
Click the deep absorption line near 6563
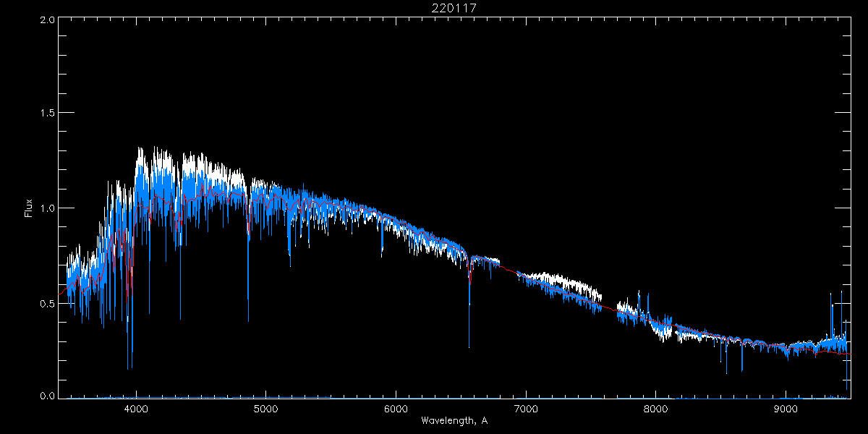(x=469, y=304)
